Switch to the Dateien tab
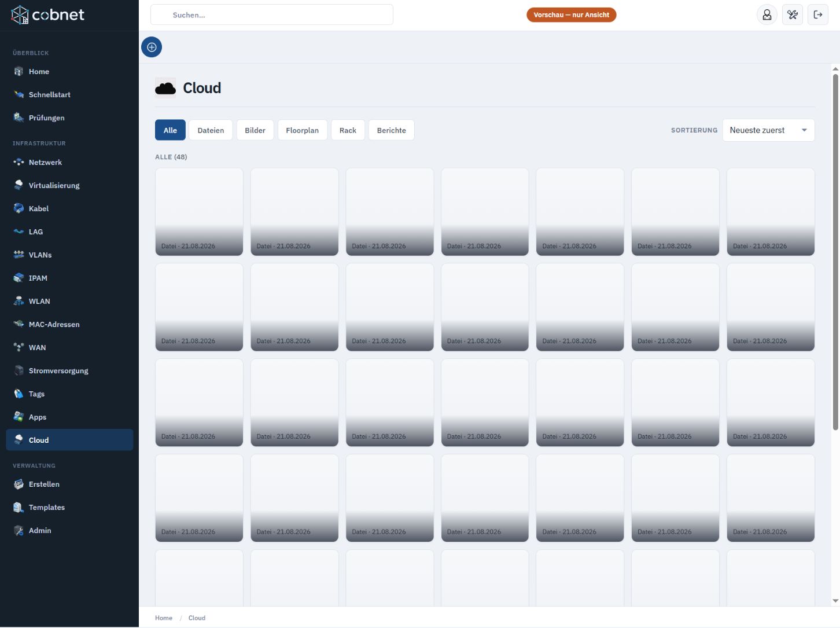 (x=211, y=130)
